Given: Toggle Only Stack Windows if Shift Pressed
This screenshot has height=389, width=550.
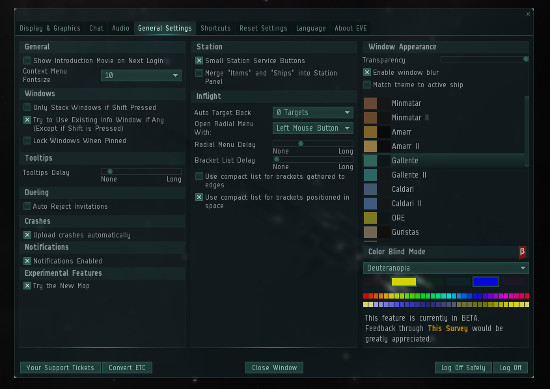Looking at the screenshot, I should click(x=27, y=107).
